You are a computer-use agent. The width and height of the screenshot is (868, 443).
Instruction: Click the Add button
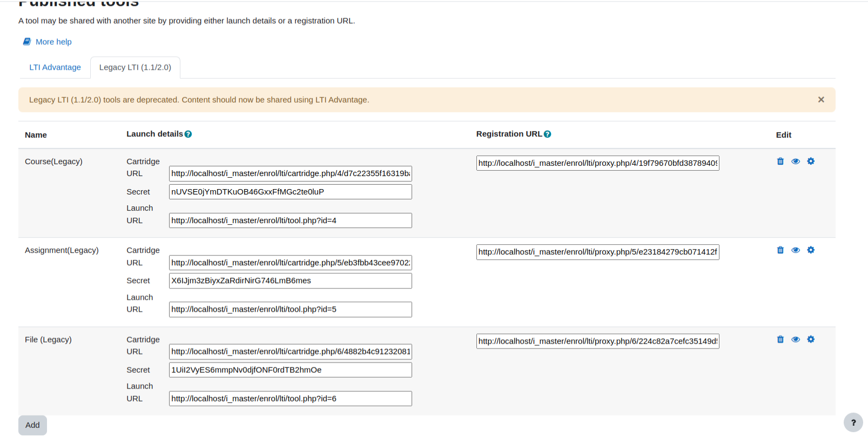(32, 425)
